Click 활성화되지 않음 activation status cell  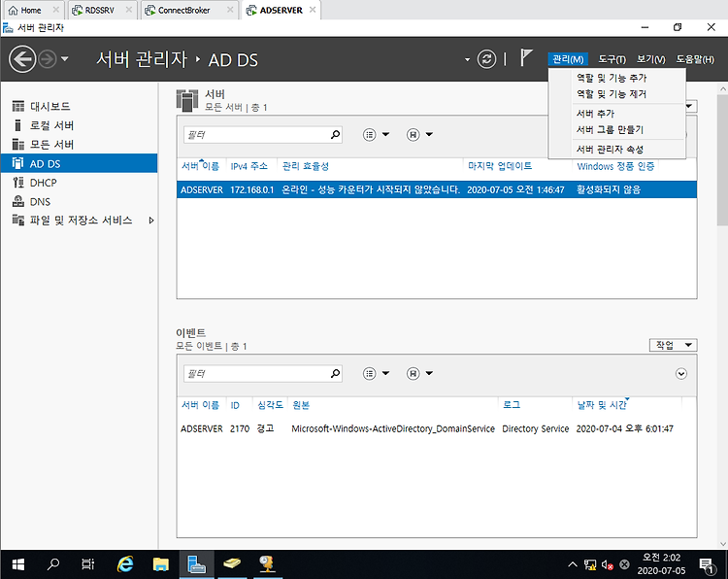coord(609,189)
